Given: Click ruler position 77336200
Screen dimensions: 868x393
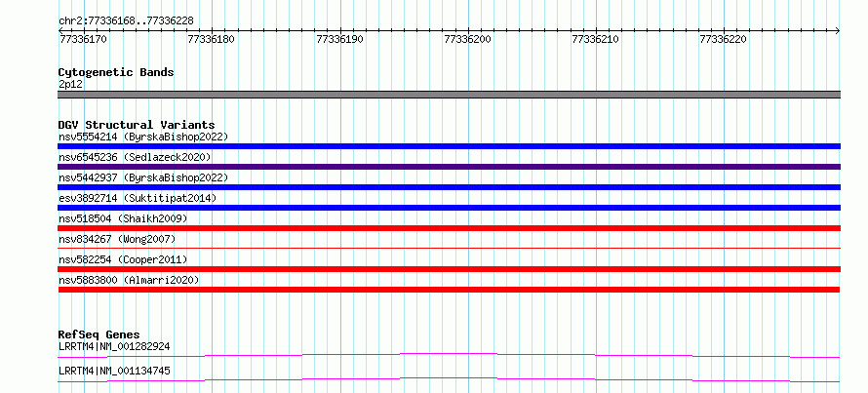Looking at the screenshot, I should 468,39.
